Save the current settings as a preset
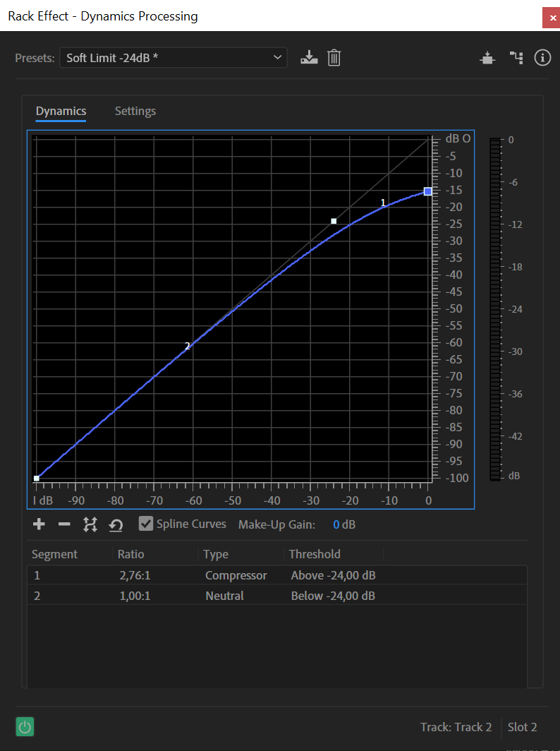 pos(309,57)
